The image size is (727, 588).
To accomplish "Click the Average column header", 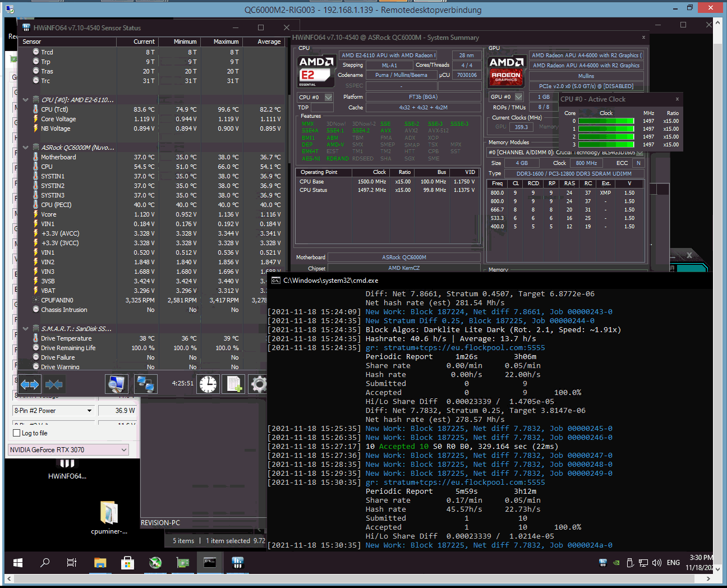I will pyautogui.click(x=263, y=42).
